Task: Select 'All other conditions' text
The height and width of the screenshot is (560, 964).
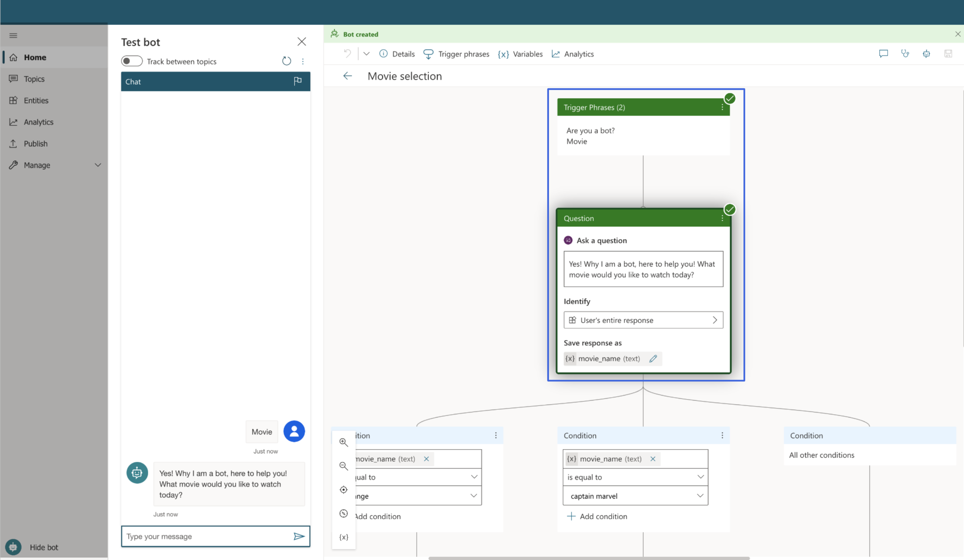Action: coord(821,455)
